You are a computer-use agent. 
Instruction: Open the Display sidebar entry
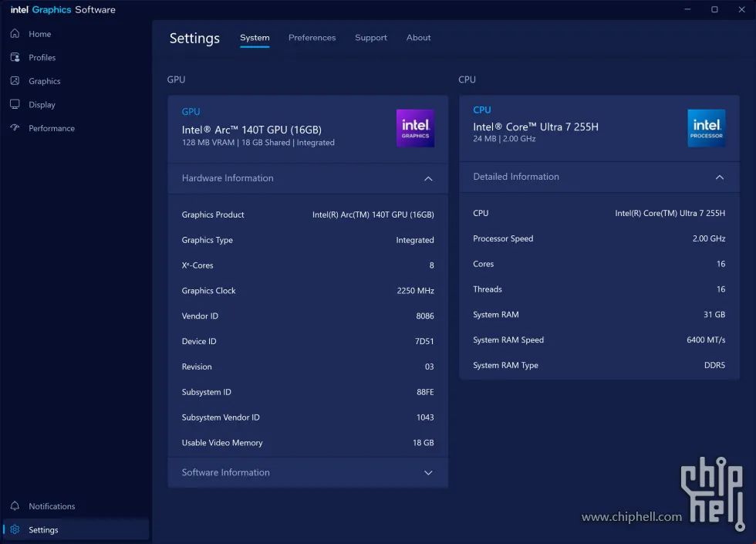tap(42, 105)
